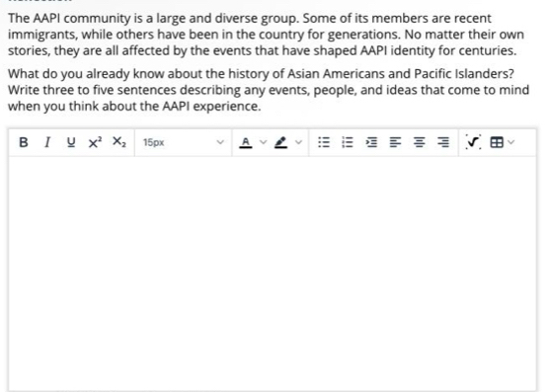The width and height of the screenshot is (552, 392).
Task: Apply the current text color
Action: [245, 142]
